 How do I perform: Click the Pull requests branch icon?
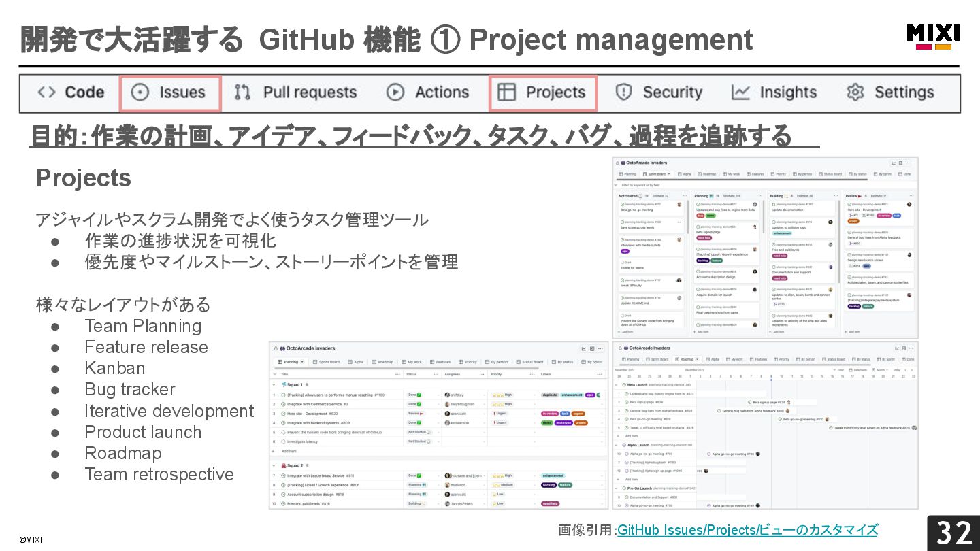pyautogui.click(x=242, y=93)
